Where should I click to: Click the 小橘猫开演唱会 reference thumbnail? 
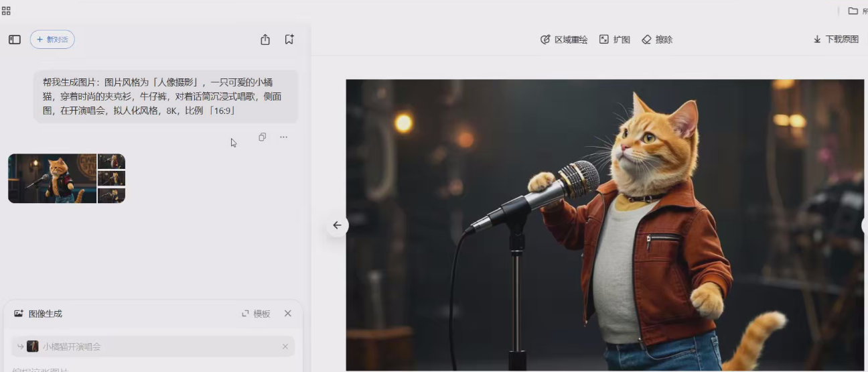click(x=32, y=347)
